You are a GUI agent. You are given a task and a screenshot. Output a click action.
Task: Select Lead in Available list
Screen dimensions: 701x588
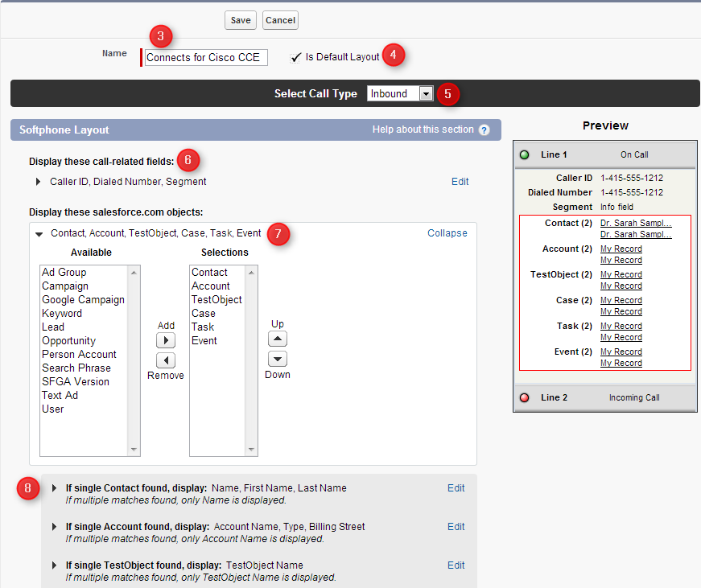pyautogui.click(x=53, y=327)
